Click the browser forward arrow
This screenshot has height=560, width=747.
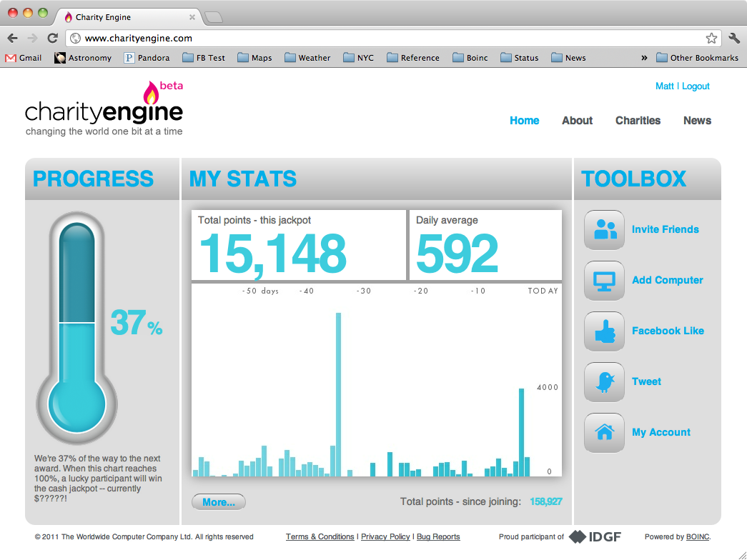pos(32,38)
